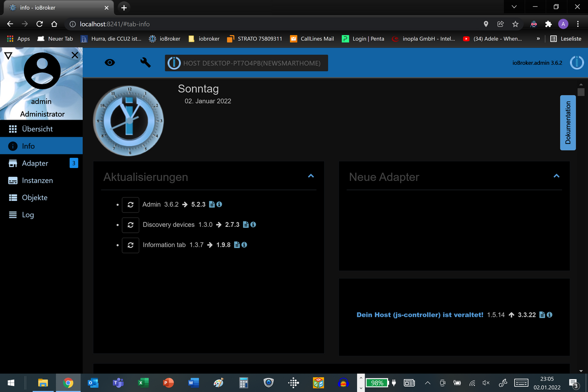Open Apps bookmark

19,38
